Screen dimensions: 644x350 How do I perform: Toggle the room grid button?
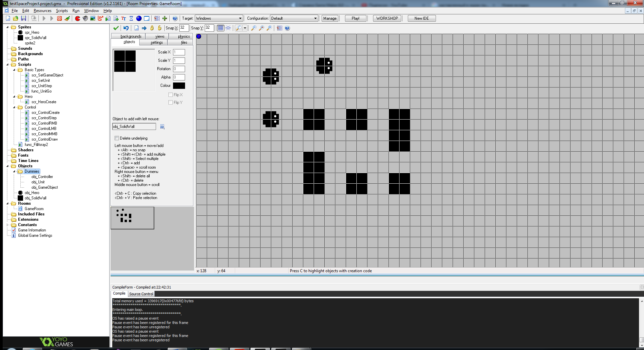click(x=220, y=28)
